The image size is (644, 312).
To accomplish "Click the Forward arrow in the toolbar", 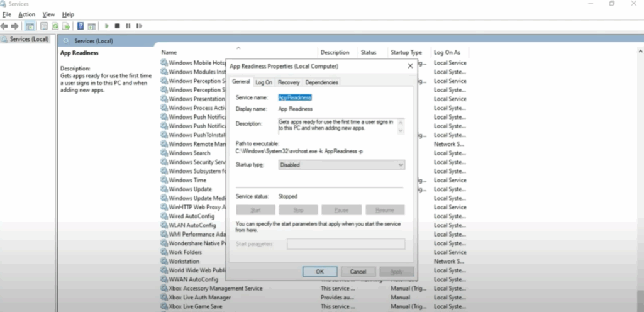I will click(x=15, y=26).
